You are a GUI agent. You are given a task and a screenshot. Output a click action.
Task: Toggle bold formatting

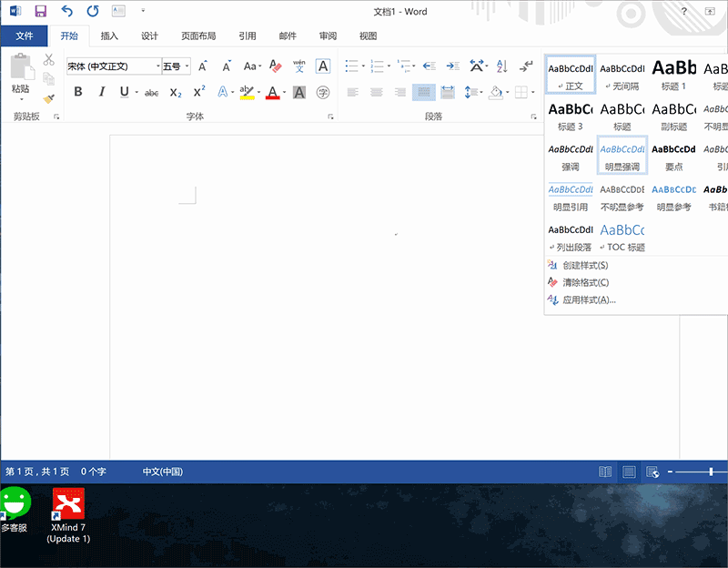pos(78,92)
